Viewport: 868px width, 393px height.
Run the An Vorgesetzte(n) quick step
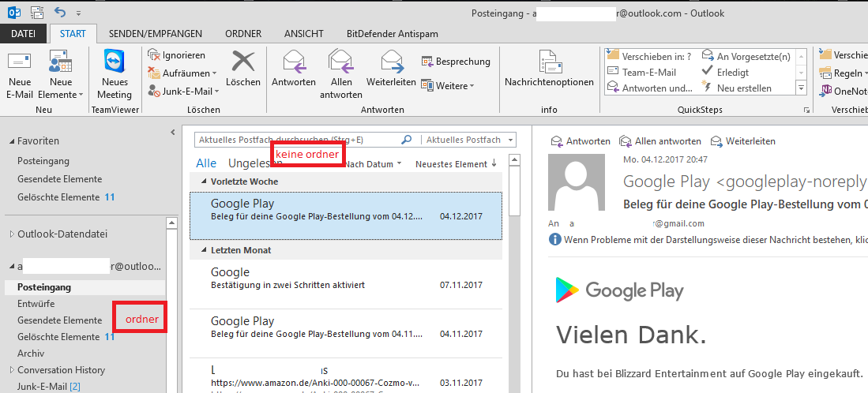[x=746, y=56]
